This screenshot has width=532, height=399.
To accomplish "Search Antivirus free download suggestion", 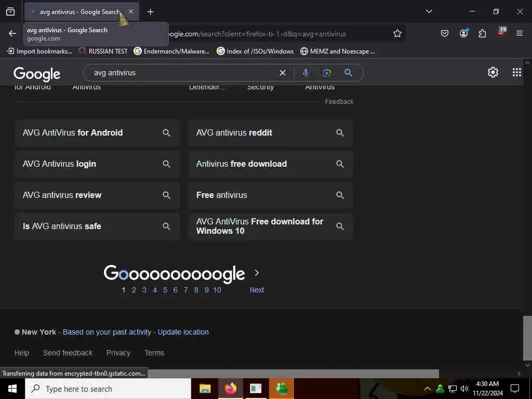I will click(x=271, y=164).
